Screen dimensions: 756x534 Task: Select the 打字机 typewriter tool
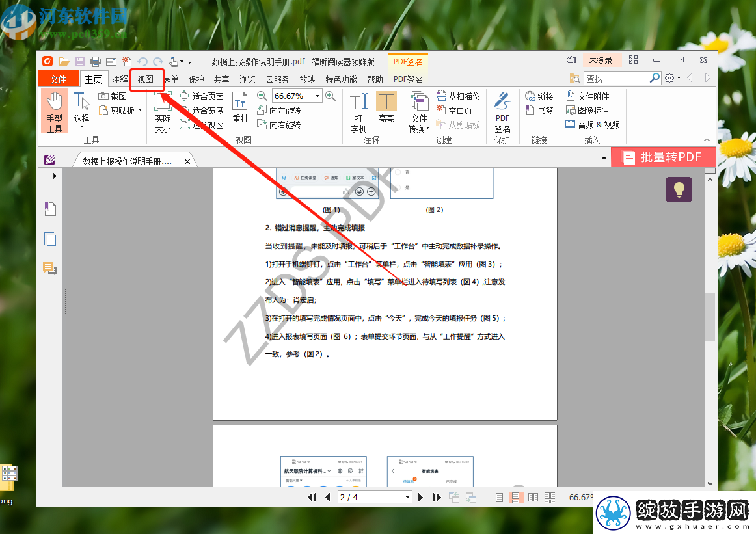coord(358,113)
